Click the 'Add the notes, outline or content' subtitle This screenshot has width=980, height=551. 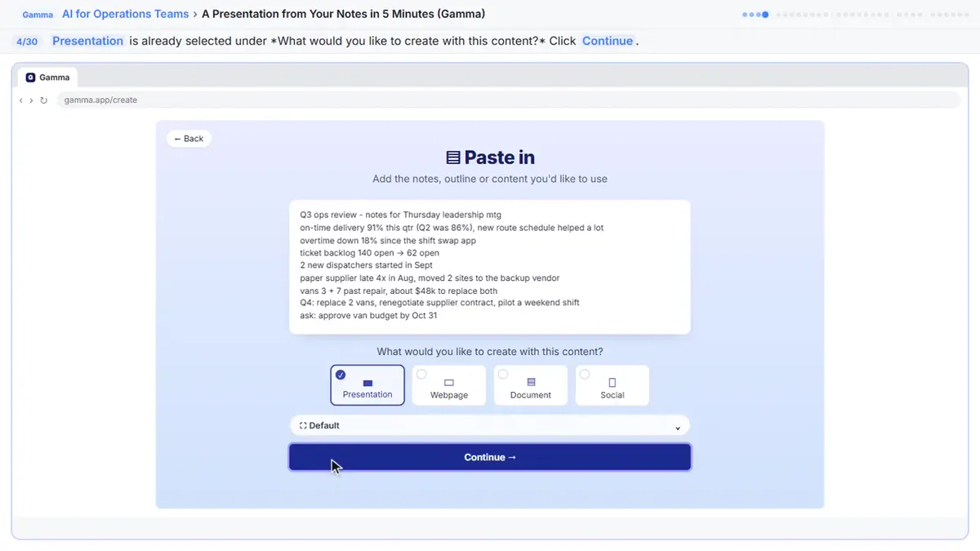490,179
